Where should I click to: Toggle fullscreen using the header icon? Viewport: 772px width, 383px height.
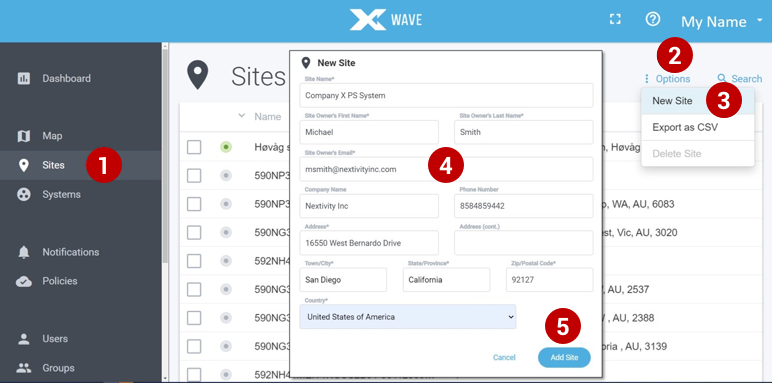[615, 19]
